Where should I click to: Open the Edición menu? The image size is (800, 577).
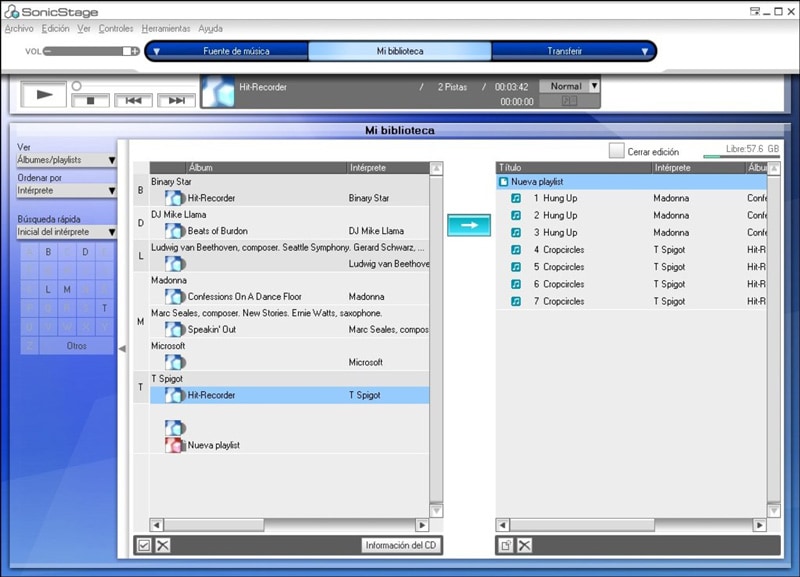[56, 29]
